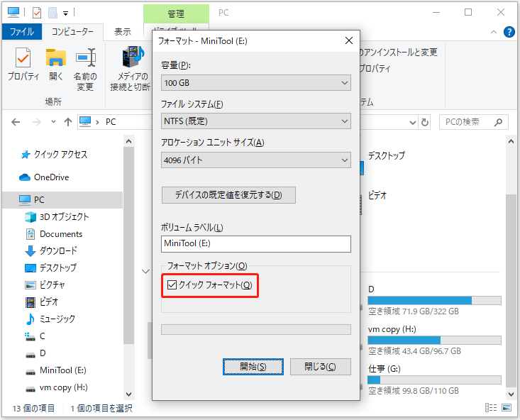520x420 pixels.
Task: Select vm copy (H:) in navigation pane
Action: pyautogui.click(x=63, y=387)
